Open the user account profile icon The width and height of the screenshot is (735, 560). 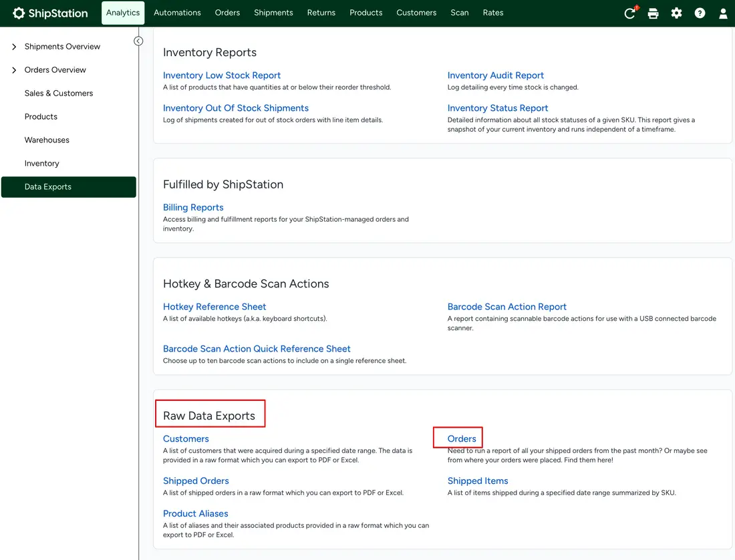[723, 13]
